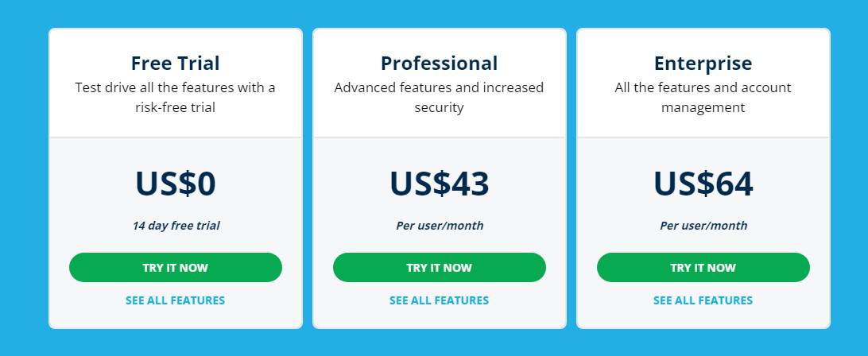Click the blue background between Free Trial and Professional cards

(308, 178)
